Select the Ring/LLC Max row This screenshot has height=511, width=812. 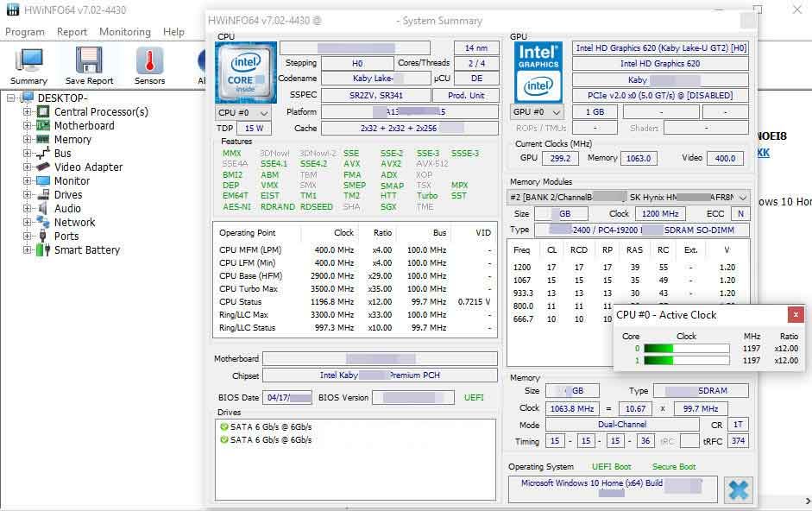pos(355,314)
